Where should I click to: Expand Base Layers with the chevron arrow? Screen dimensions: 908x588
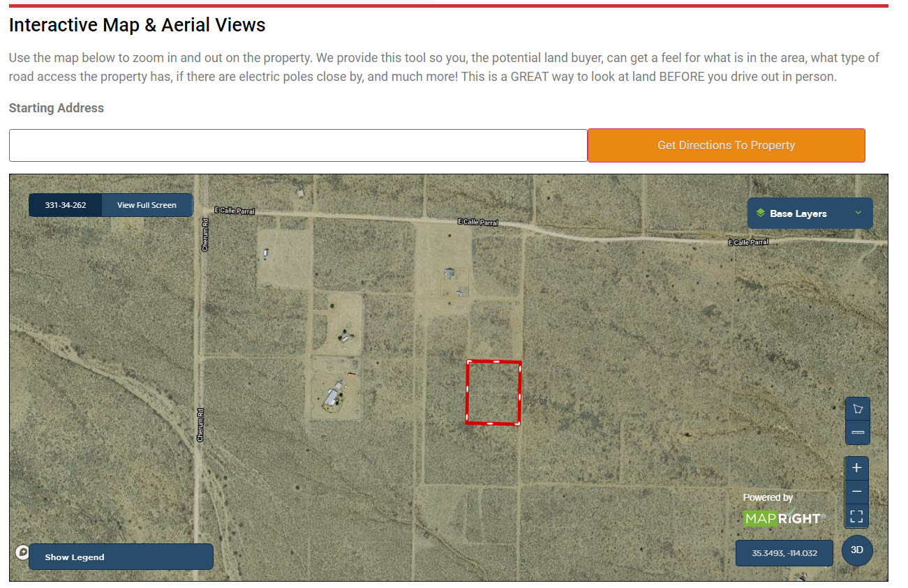point(858,213)
